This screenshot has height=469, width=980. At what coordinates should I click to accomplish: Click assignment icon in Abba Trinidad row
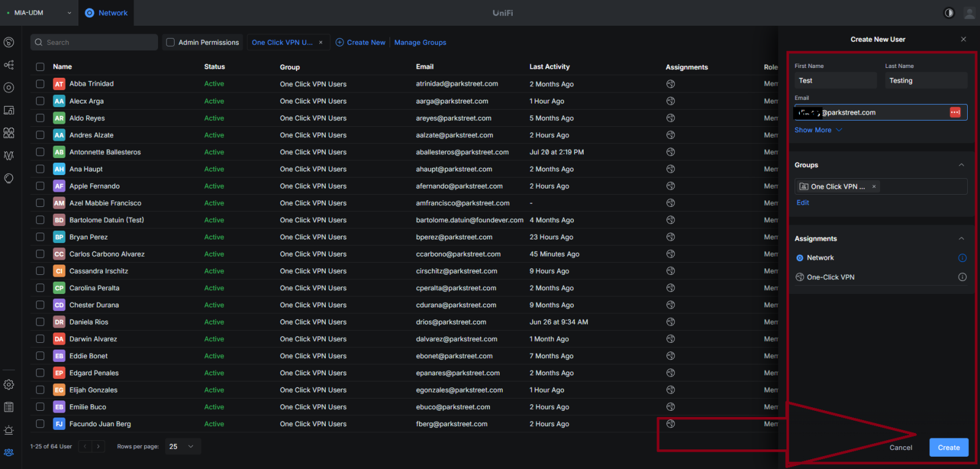(671, 84)
